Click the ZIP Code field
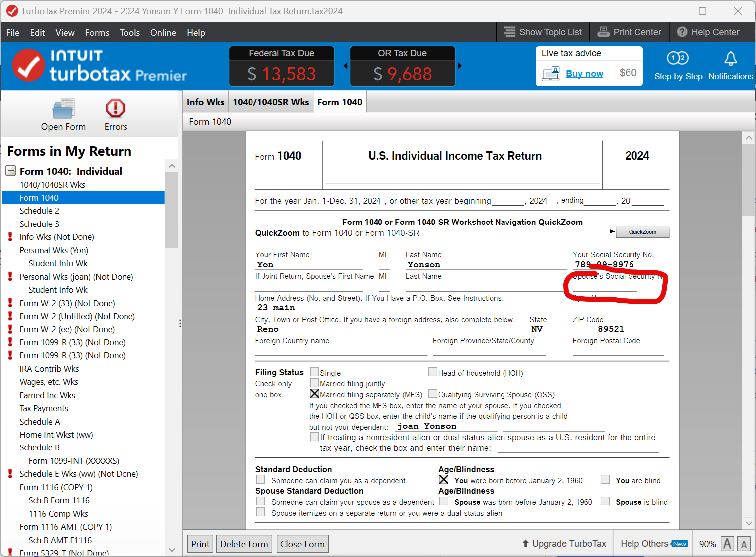756x557 pixels. point(599,329)
